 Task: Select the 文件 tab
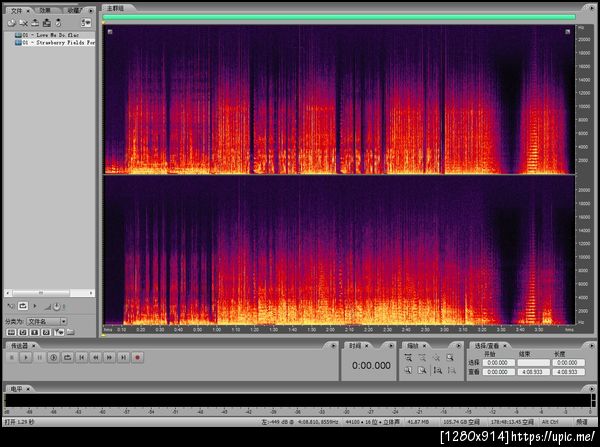tap(16, 10)
